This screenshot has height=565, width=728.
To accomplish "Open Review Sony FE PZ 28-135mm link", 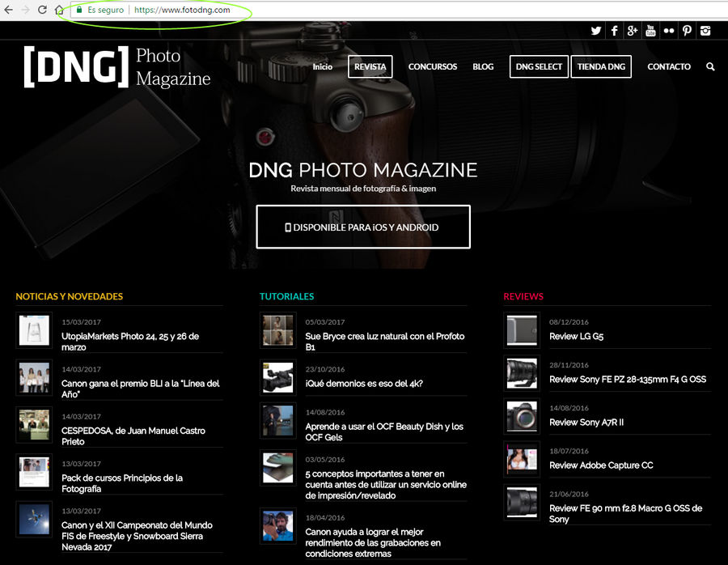I will pos(628,380).
